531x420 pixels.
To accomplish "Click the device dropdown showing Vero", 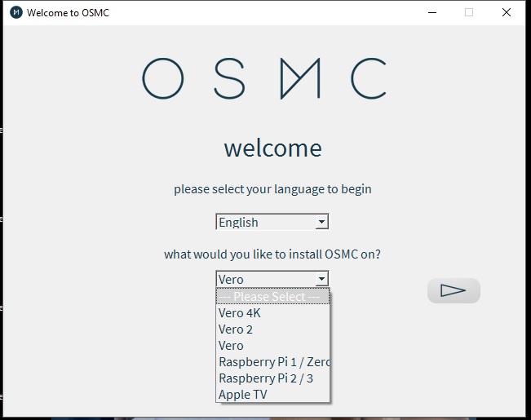I will click(272, 279).
